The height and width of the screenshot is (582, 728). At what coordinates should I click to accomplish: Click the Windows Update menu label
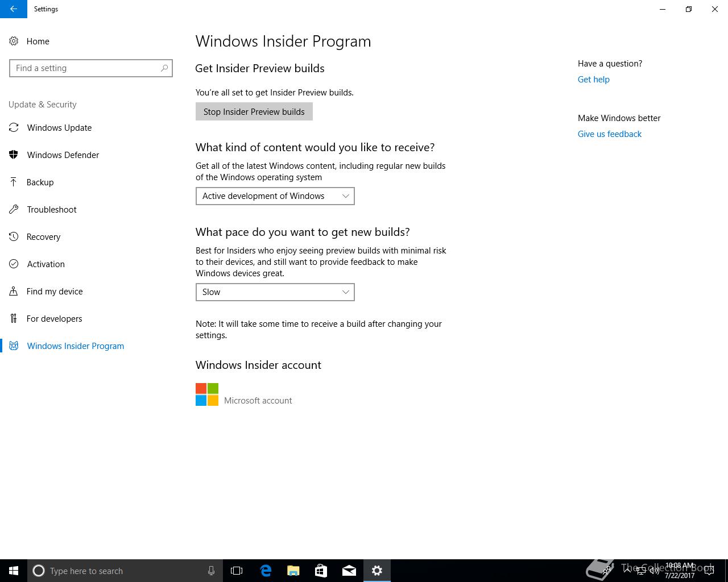tap(59, 128)
